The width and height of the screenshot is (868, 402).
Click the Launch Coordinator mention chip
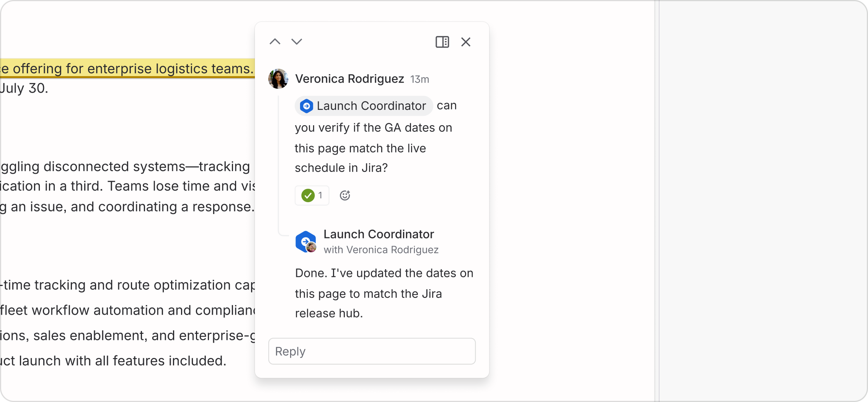(x=364, y=106)
